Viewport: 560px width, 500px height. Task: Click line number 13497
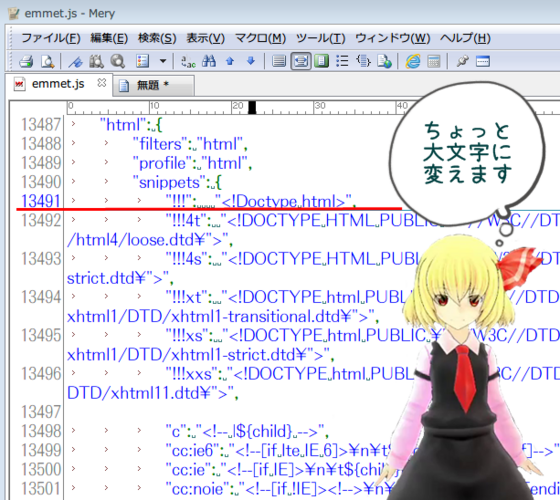tap(41, 412)
